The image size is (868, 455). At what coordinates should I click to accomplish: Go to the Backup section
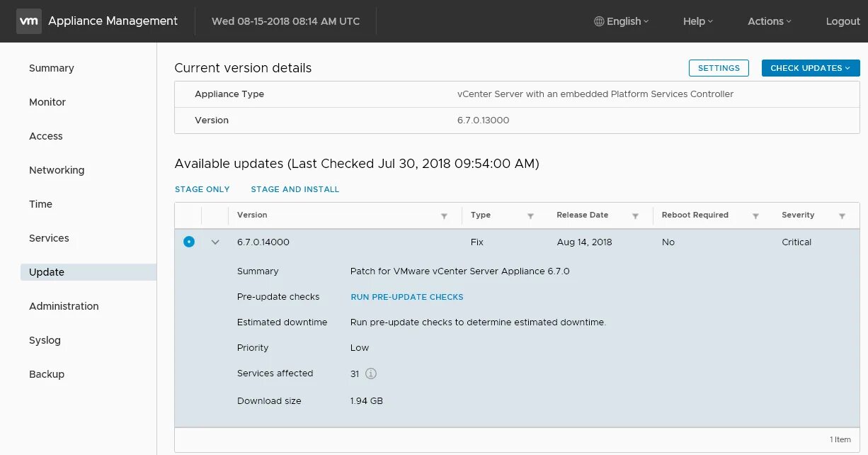[x=47, y=374]
